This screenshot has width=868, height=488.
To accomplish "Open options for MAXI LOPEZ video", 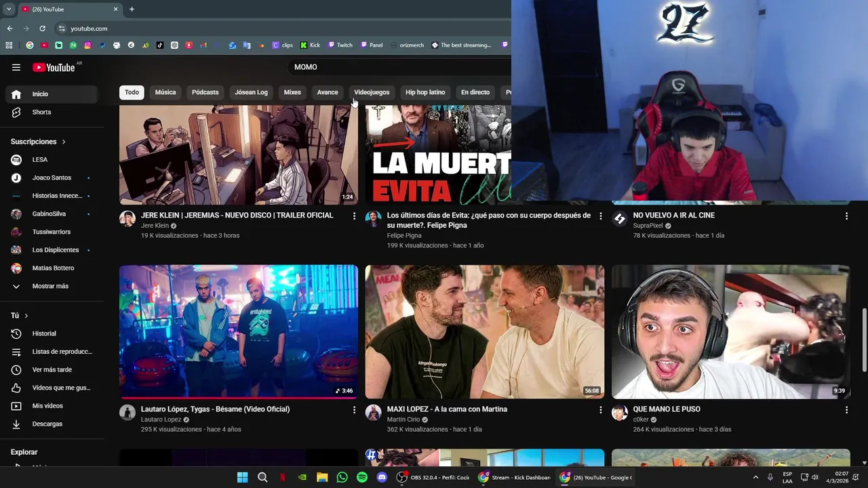I will tap(600, 410).
